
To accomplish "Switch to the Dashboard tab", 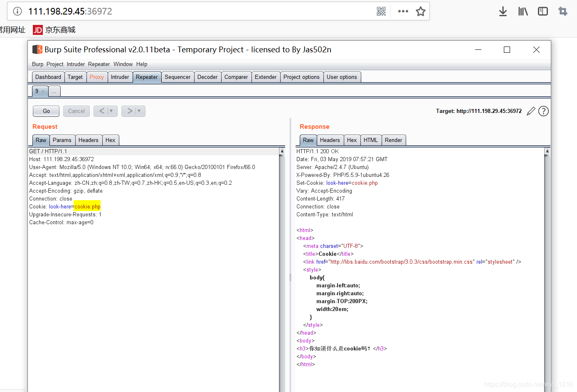I will (48, 77).
